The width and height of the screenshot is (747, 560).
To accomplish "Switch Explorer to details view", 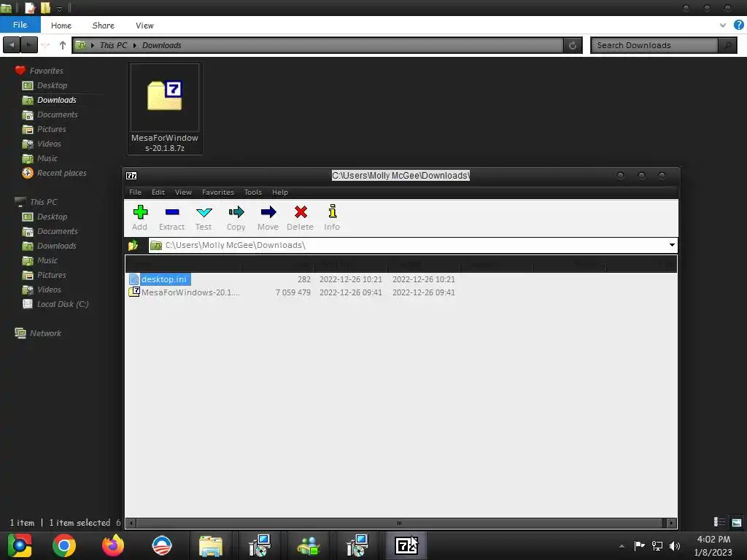I will coord(719,522).
